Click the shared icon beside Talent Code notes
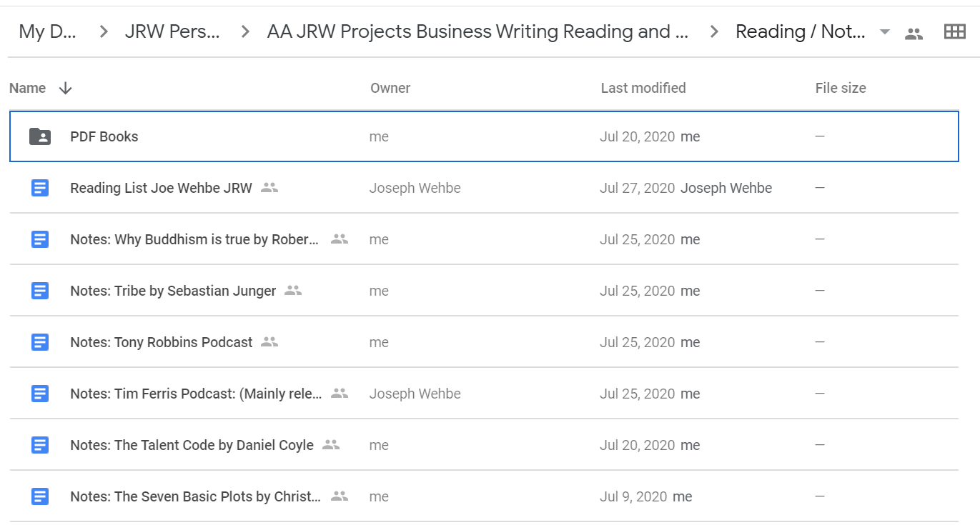Viewport: 980px width, 525px height. pos(330,445)
